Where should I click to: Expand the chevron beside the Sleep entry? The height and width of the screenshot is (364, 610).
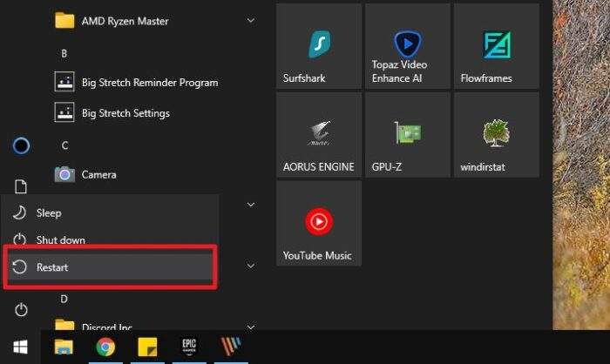(251, 205)
